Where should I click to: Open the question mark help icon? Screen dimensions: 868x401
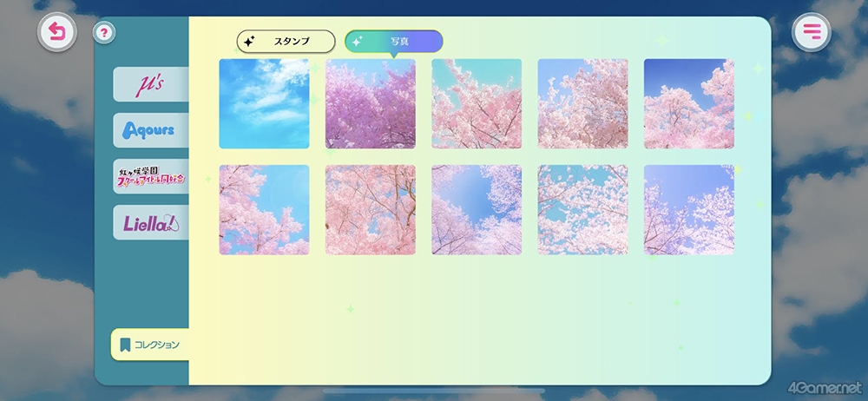tap(104, 33)
